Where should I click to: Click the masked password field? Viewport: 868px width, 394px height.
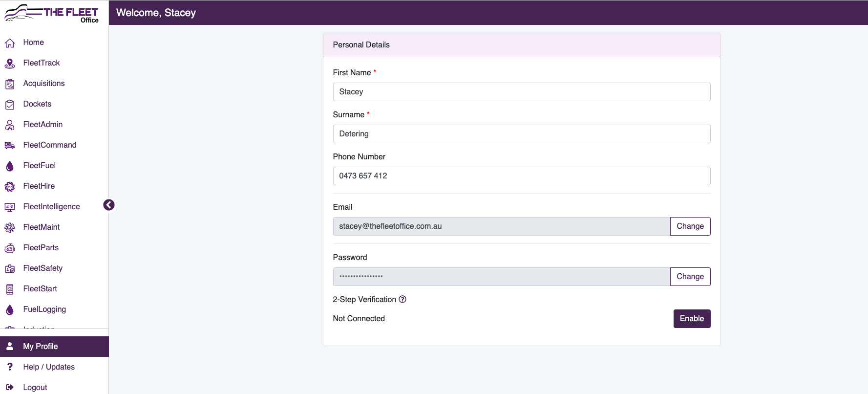pos(502,277)
